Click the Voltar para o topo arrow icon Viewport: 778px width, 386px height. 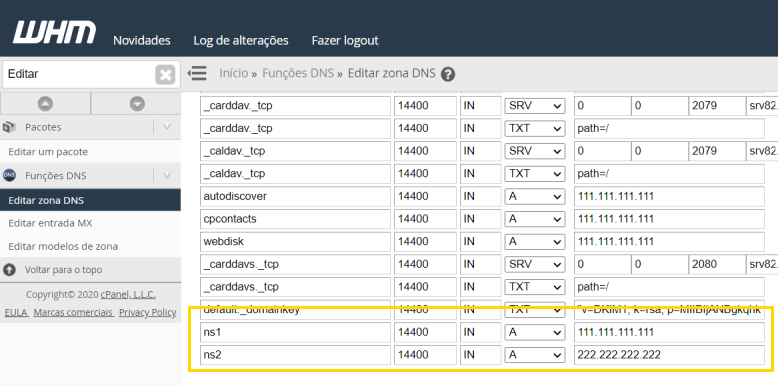tap(9, 270)
